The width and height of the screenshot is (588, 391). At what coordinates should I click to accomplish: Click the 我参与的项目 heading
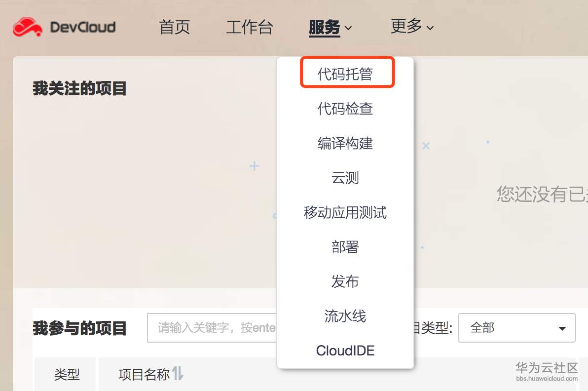pos(79,328)
